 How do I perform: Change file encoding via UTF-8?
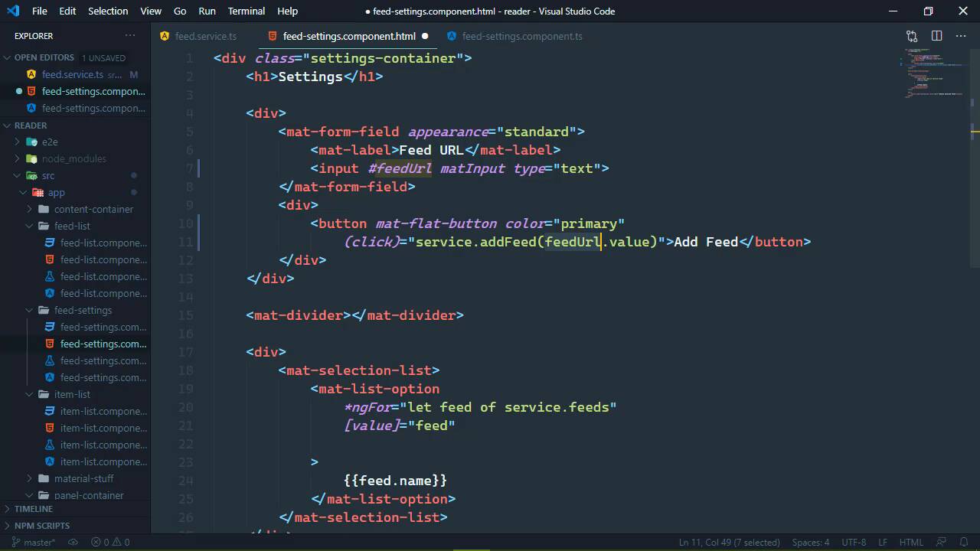pyautogui.click(x=854, y=542)
